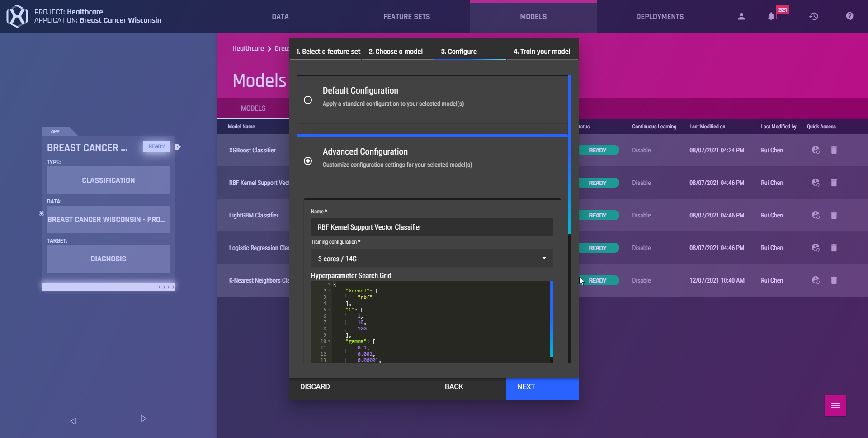This screenshot has width=868, height=438.
Task: Collapse the C array at line 5
Action: (329, 310)
